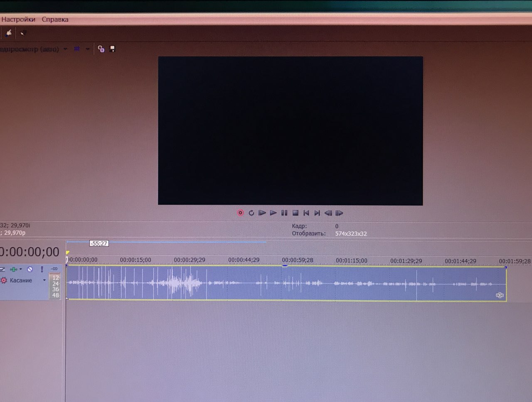Click the -55;27 time tooltip box
This screenshot has height=402, width=532.
pos(99,243)
